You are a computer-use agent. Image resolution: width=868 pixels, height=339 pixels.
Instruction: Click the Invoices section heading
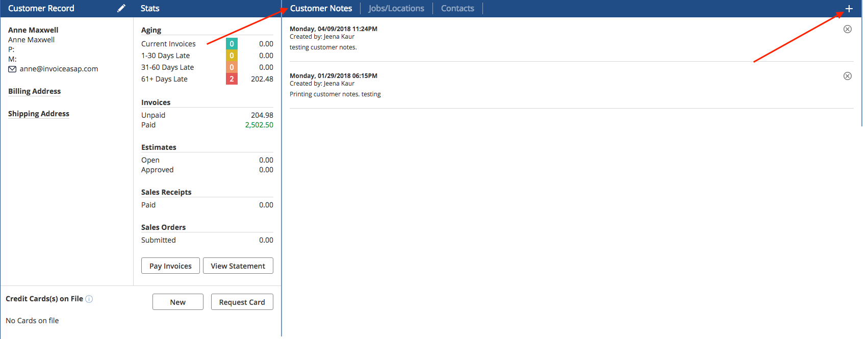pyautogui.click(x=156, y=102)
